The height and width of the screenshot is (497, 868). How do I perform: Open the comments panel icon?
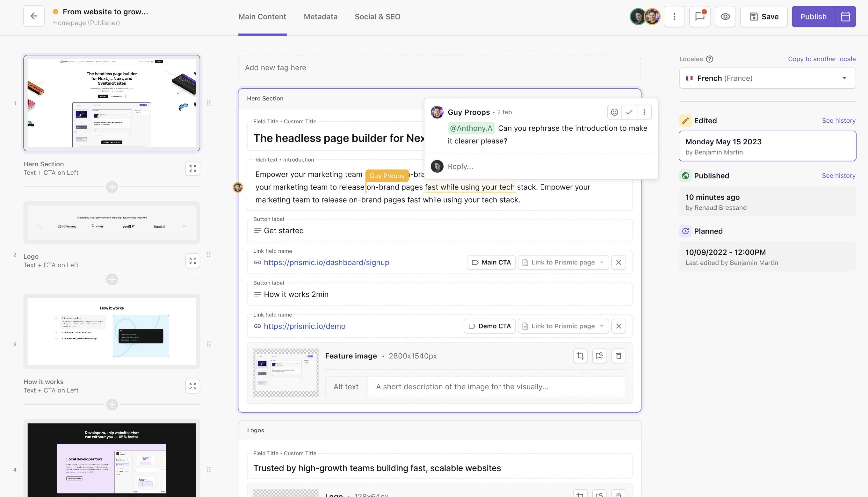[x=700, y=16]
